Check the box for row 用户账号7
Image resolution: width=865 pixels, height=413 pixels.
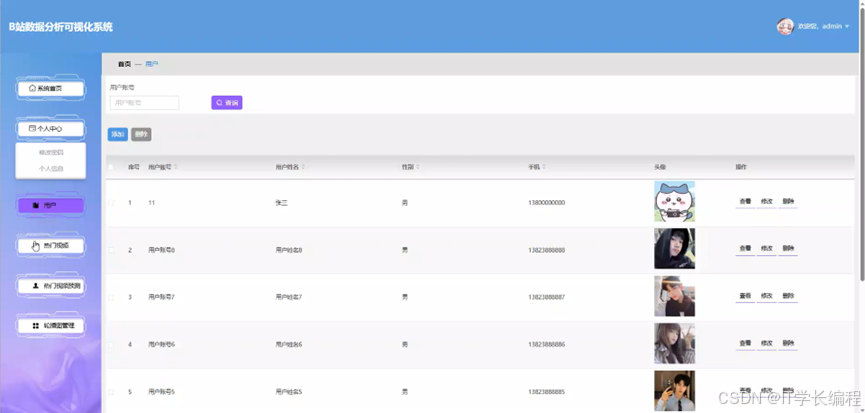click(x=111, y=297)
